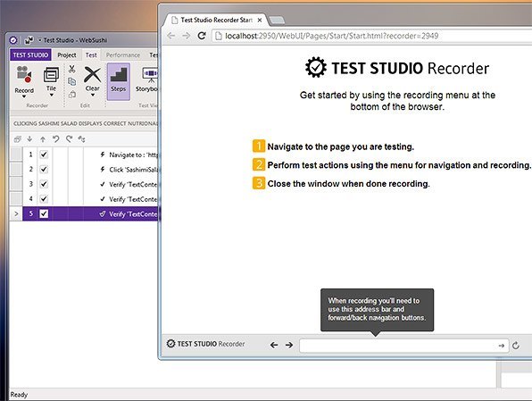Select the Test Studio Recorder Start tab
This screenshot has width=532, height=401.
pyautogui.click(x=216, y=20)
